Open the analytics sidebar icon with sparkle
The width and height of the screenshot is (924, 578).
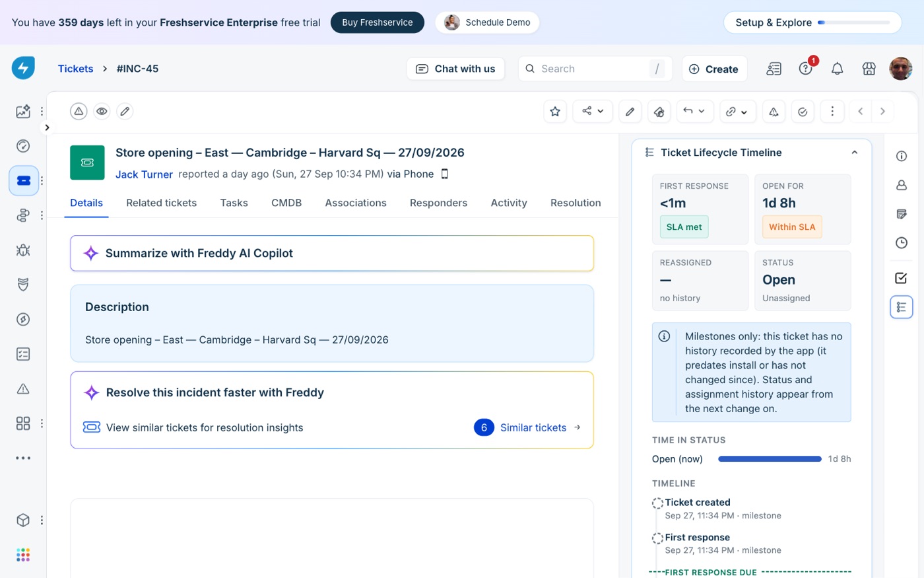coord(23,111)
